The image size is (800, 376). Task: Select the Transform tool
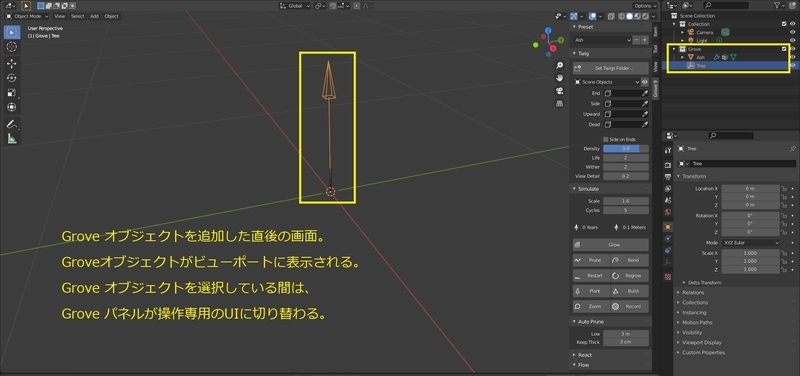12,107
